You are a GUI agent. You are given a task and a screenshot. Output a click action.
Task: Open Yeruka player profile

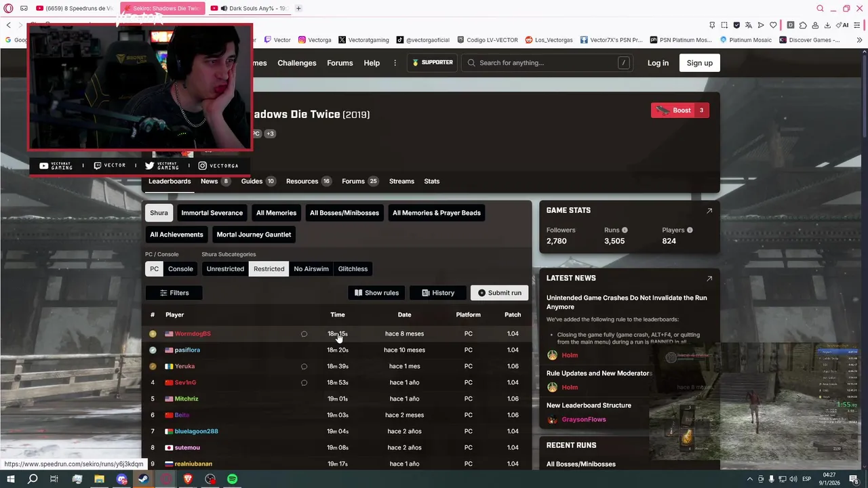(x=184, y=366)
